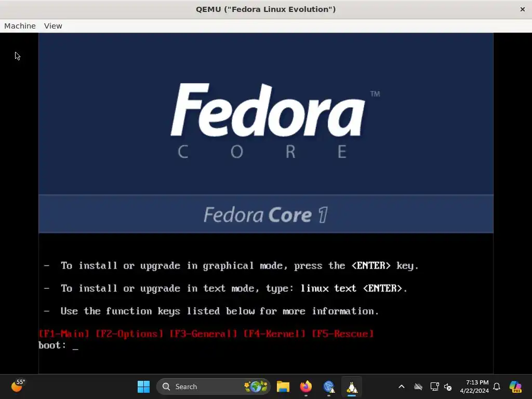
Task: Click the Fedora Core 1 banner text
Action: pos(265,215)
